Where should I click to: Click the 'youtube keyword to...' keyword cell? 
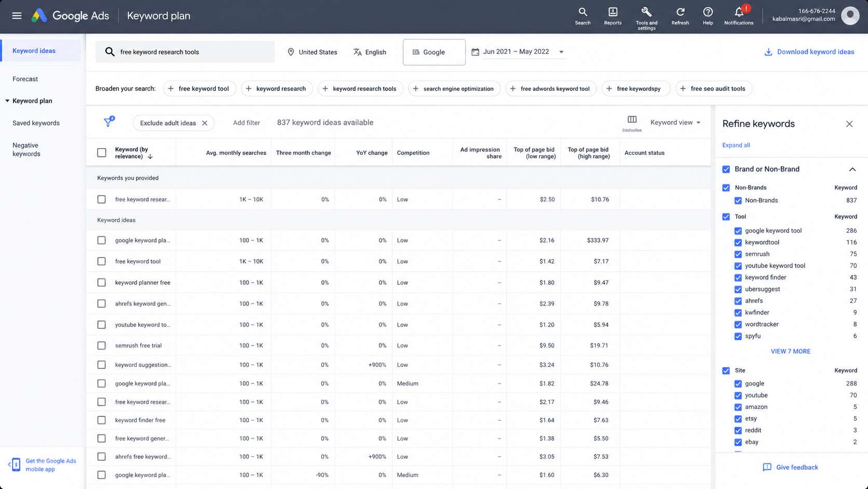[142, 325]
